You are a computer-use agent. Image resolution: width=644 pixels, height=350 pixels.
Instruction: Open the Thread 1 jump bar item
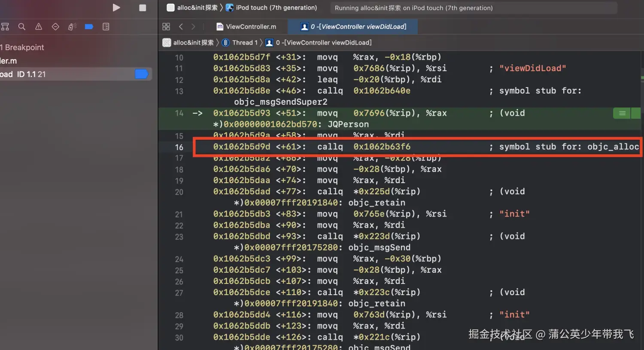[240, 42]
